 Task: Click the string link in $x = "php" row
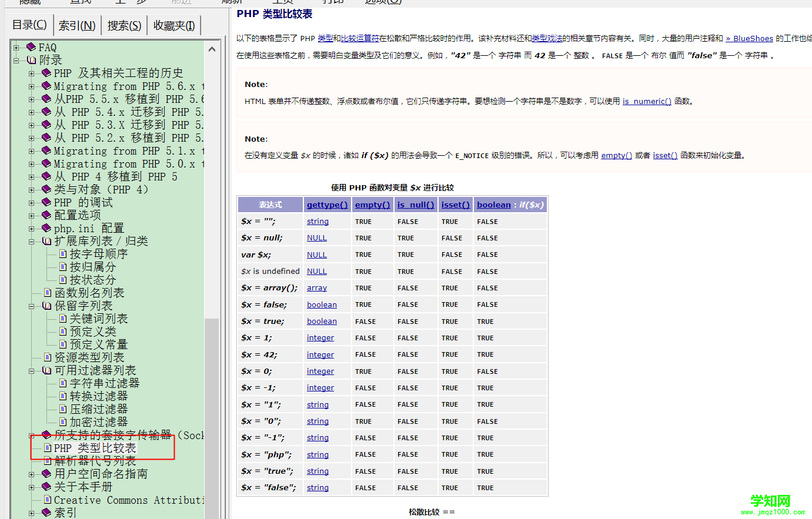[318, 454]
